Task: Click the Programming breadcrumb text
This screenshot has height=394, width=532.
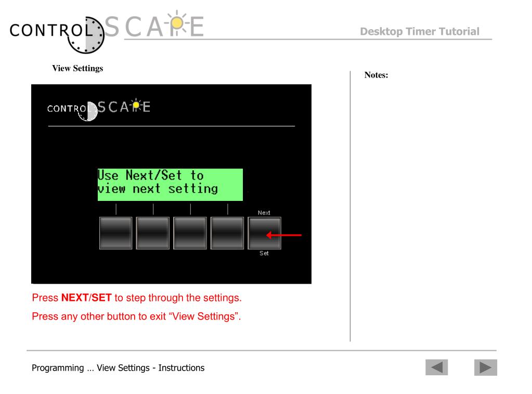Action: pyautogui.click(x=118, y=368)
